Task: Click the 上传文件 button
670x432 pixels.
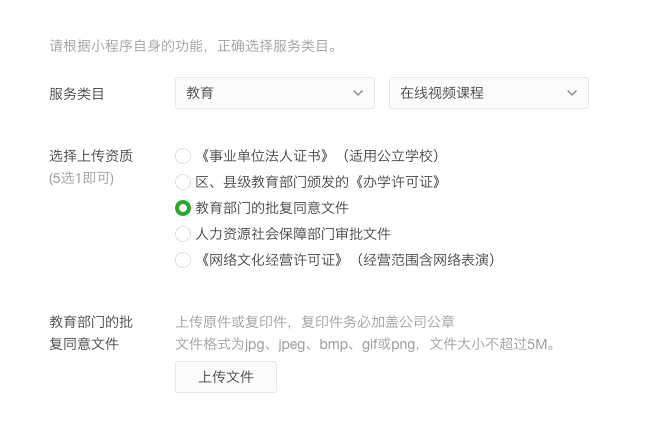Action: tap(226, 377)
